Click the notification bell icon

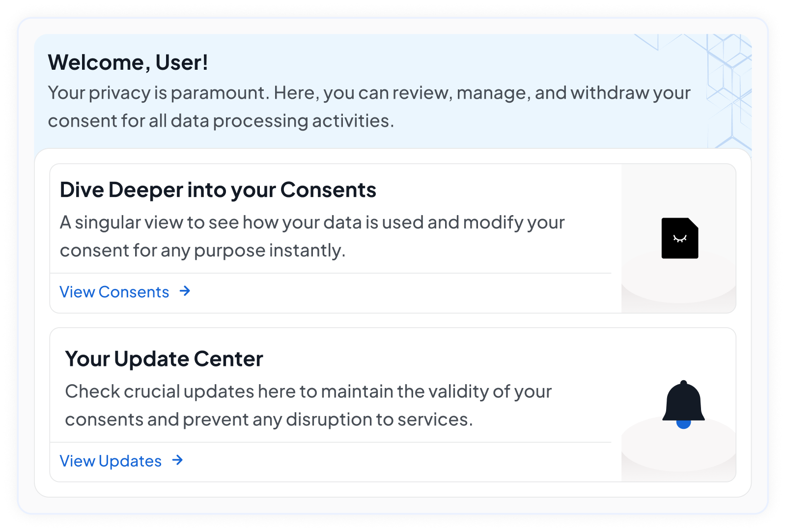(683, 404)
